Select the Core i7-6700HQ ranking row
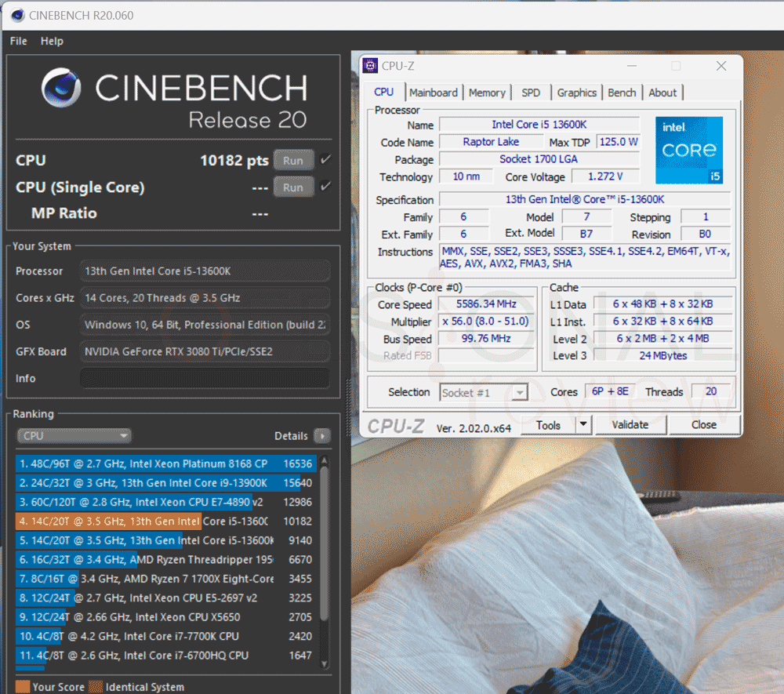The width and height of the screenshot is (784, 694). click(166, 656)
